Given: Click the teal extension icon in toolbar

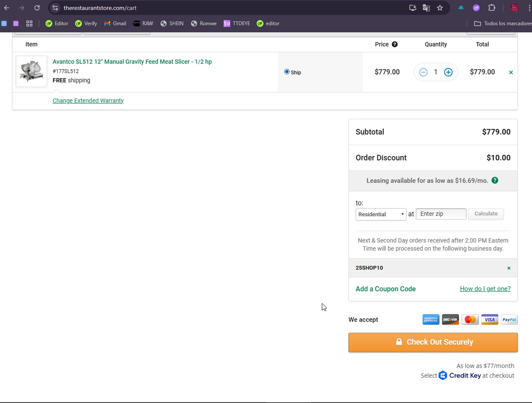Looking at the screenshot, I should [461, 8].
